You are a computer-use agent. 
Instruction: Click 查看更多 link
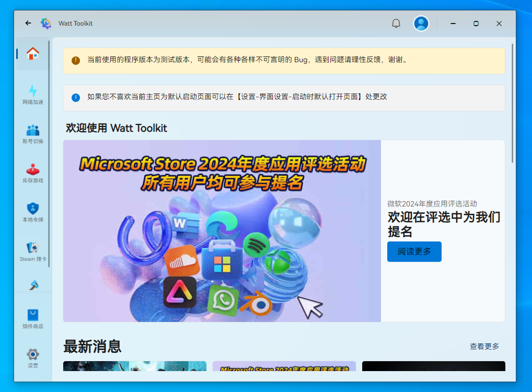point(484,346)
